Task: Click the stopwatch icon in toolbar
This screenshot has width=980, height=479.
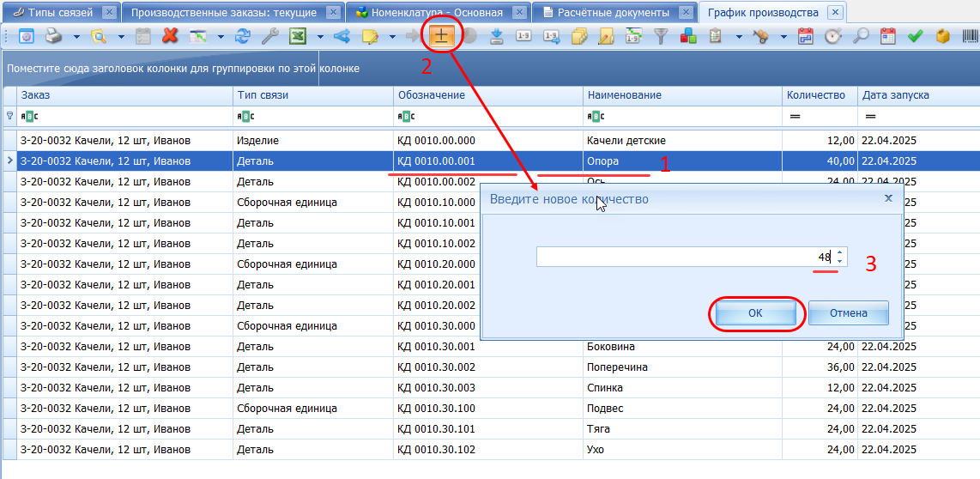Action: tap(832, 37)
